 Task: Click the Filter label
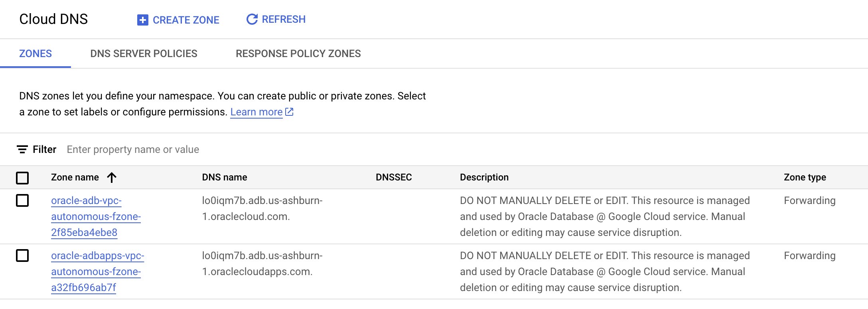[x=44, y=149]
